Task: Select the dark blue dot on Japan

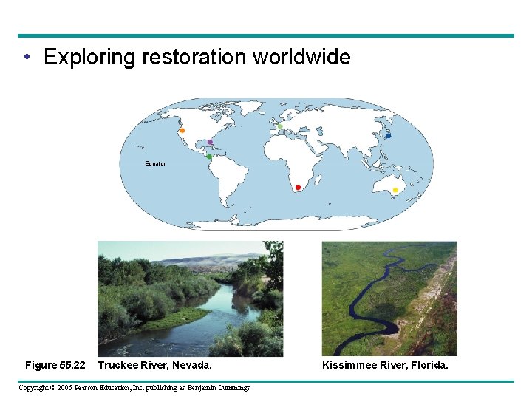Action: 388,136
